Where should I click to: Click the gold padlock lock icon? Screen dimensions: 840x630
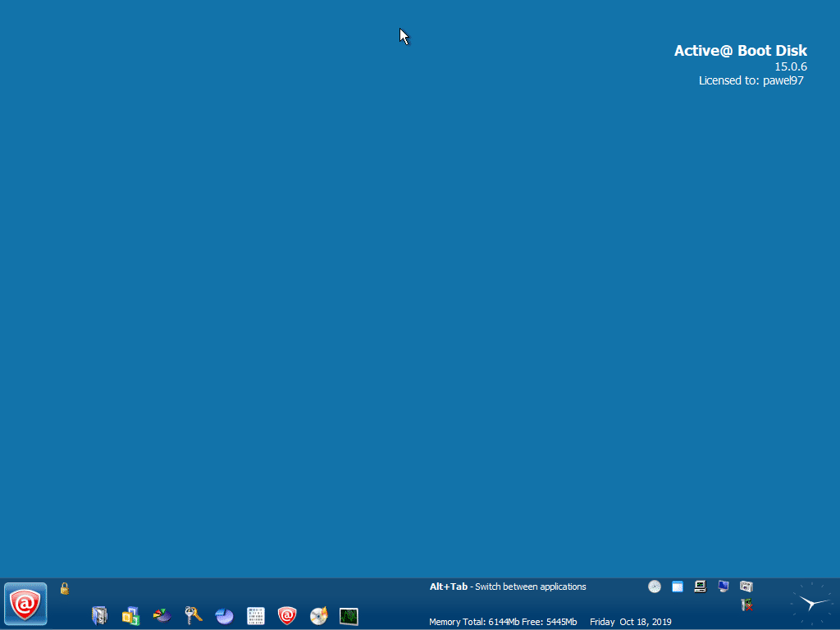click(65, 588)
